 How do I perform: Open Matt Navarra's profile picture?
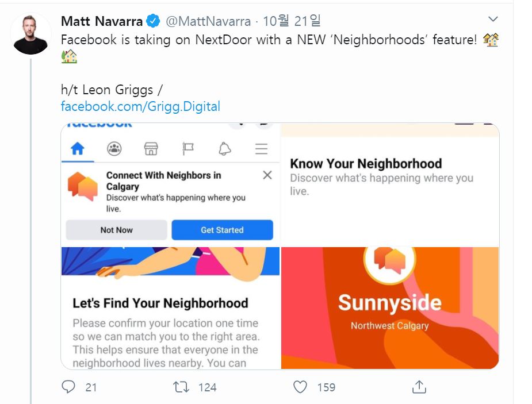pos(31,34)
